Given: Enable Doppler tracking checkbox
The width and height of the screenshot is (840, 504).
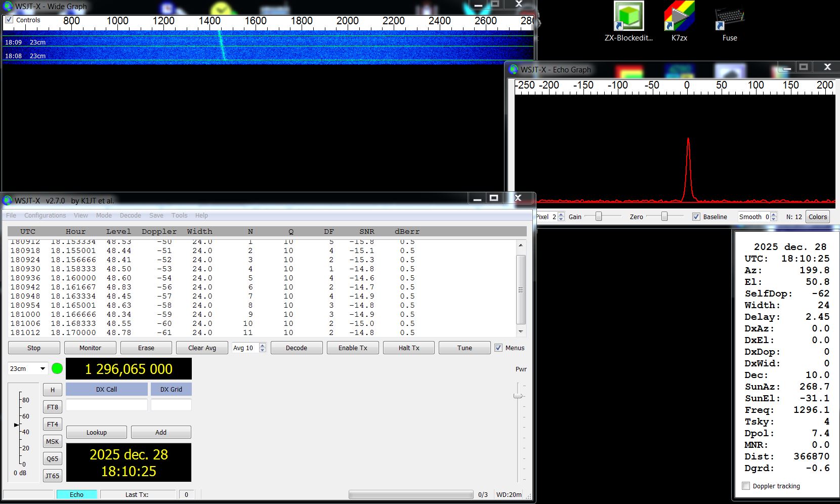Looking at the screenshot, I should pos(746,486).
